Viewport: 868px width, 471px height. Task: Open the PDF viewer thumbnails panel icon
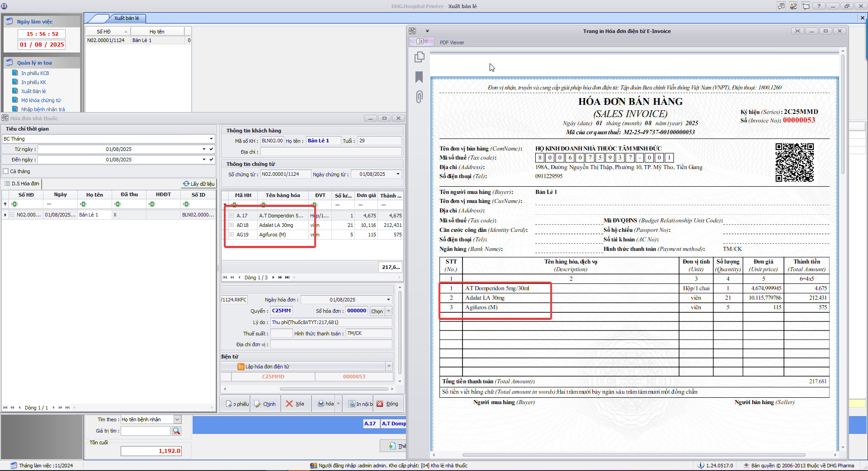point(420,57)
